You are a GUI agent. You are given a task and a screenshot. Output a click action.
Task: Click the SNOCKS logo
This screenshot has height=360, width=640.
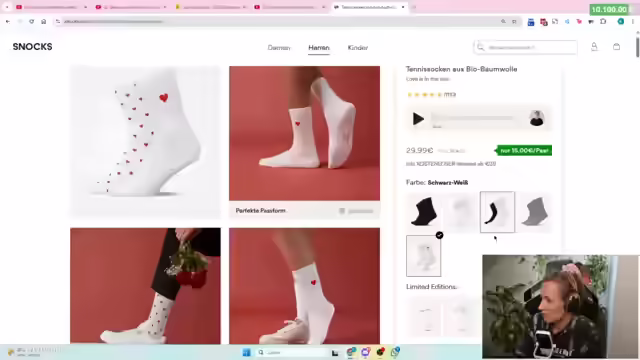32,47
